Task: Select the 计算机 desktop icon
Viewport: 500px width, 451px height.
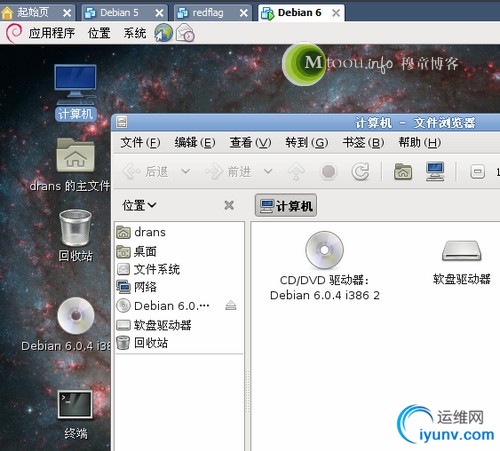Action: [x=76, y=92]
